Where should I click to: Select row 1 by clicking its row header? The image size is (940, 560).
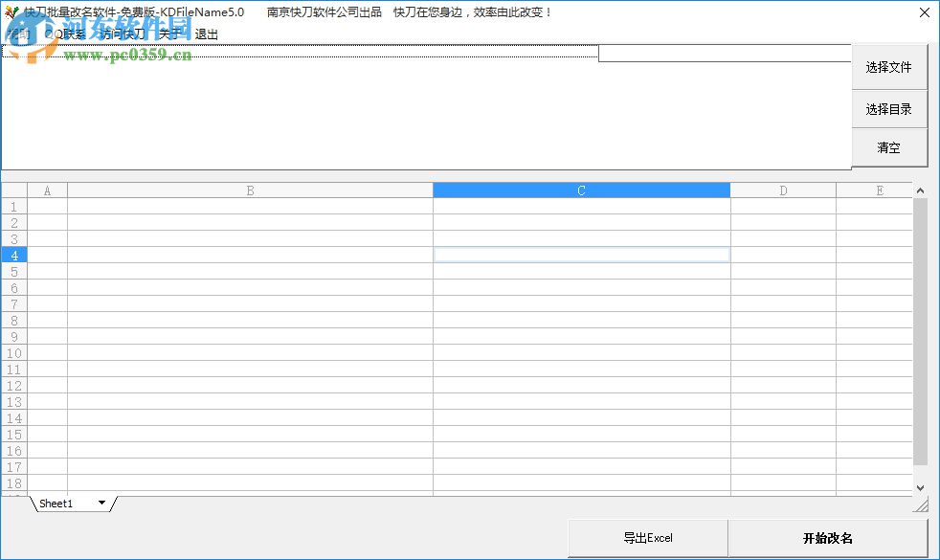[13, 206]
